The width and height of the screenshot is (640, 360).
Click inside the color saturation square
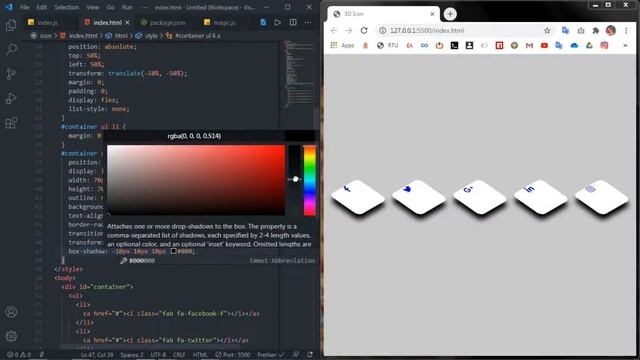[196, 180]
